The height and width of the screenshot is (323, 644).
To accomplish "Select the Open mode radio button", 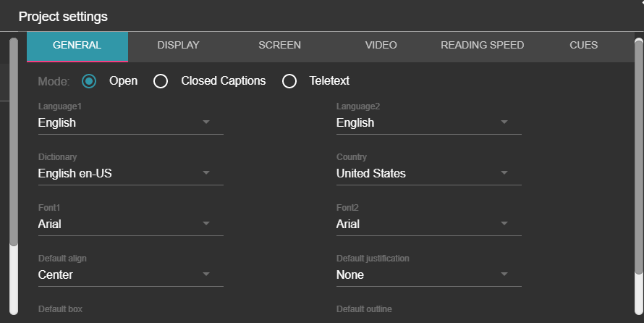I will (89, 81).
